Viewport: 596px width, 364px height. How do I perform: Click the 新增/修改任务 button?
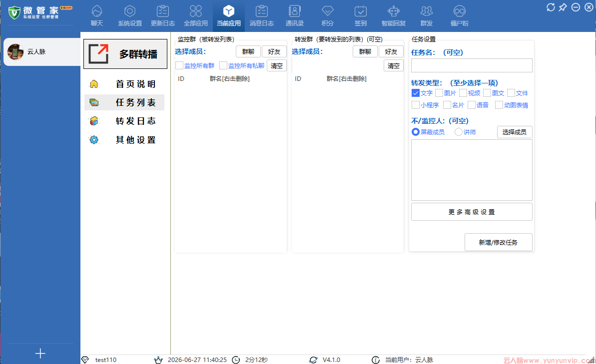[498, 242]
